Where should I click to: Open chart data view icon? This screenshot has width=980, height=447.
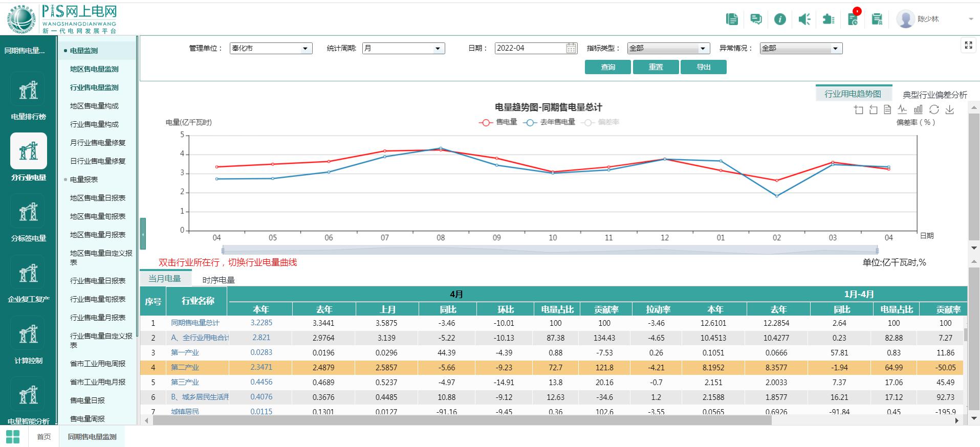[887, 109]
